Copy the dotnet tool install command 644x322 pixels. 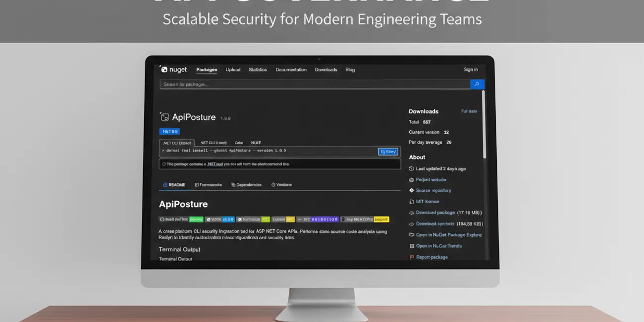pos(387,151)
